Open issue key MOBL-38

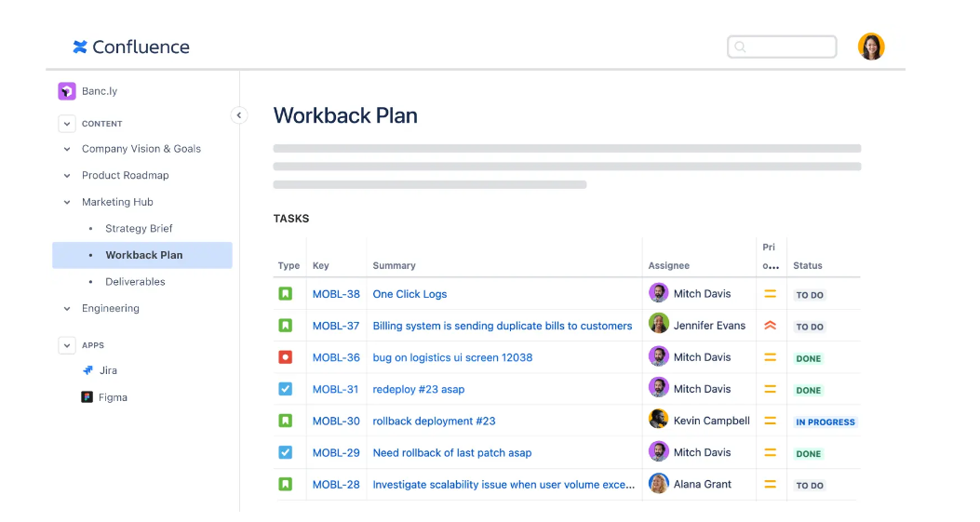point(336,294)
